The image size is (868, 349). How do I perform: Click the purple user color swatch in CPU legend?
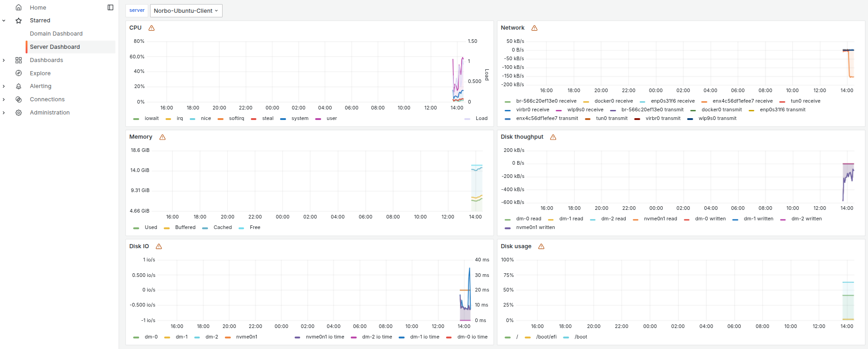click(x=318, y=119)
